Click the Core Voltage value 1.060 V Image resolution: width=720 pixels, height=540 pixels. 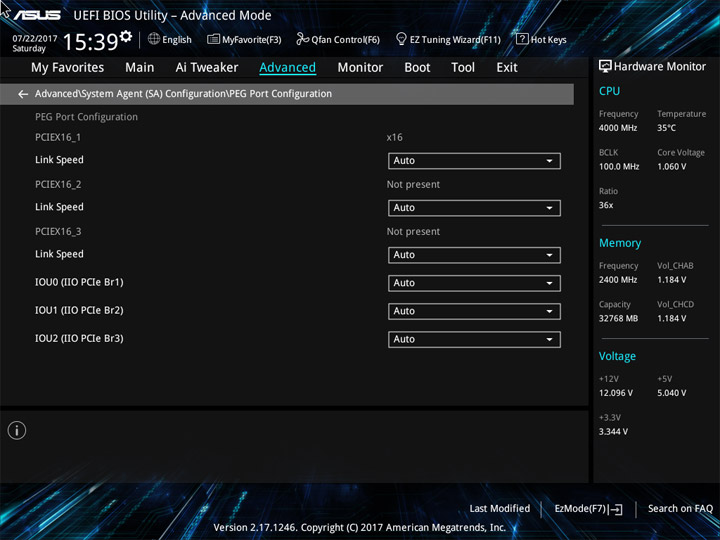[x=672, y=167]
